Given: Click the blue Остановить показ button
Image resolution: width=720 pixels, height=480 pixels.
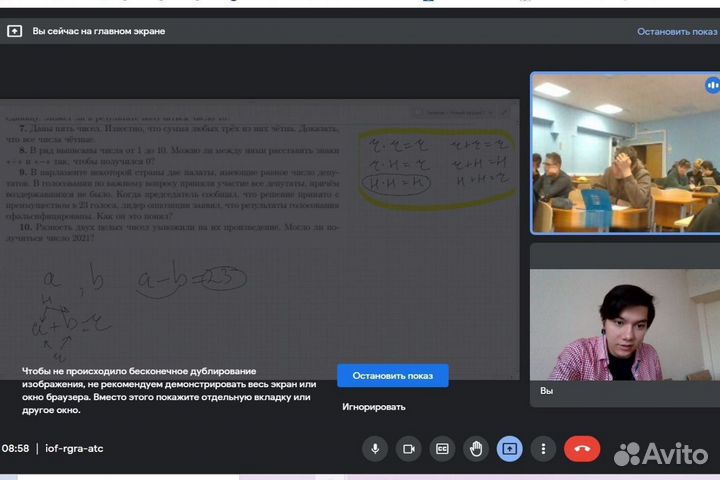Looking at the screenshot, I should coord(393,376).
